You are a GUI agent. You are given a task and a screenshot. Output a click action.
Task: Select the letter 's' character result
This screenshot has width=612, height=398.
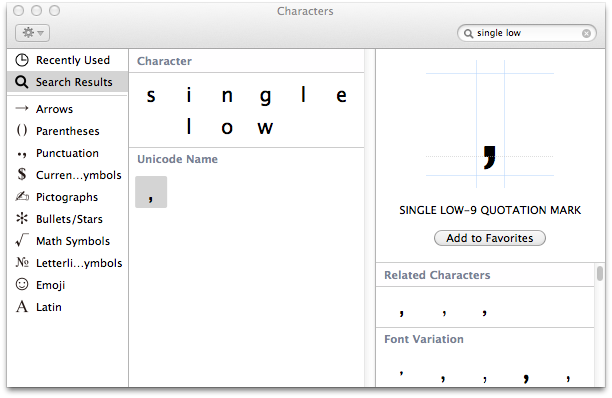click(151, 96)
